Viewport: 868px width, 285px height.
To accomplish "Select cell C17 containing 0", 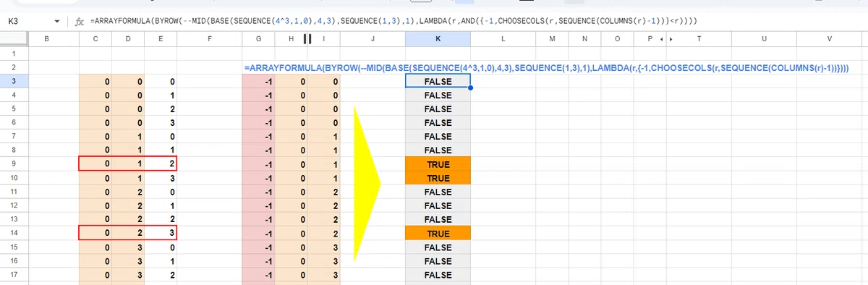I will coord(95,274).
